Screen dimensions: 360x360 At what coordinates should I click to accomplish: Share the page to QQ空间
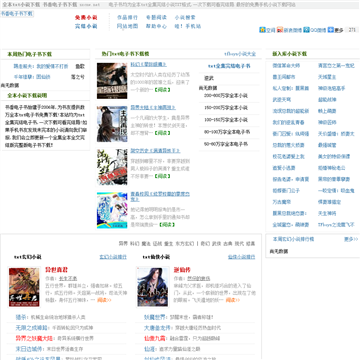pyautogui.click(x=267, y=30)
